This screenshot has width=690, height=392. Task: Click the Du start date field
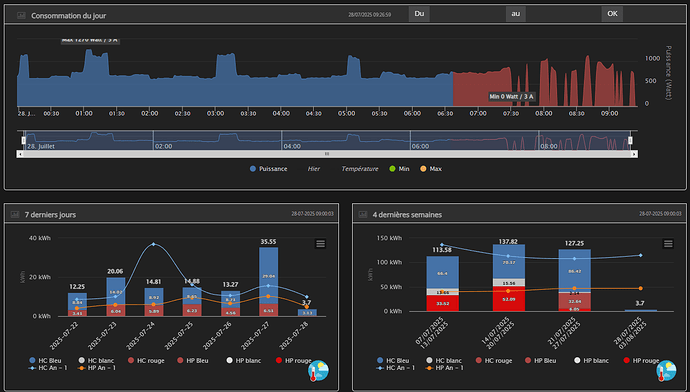point(467,14)
